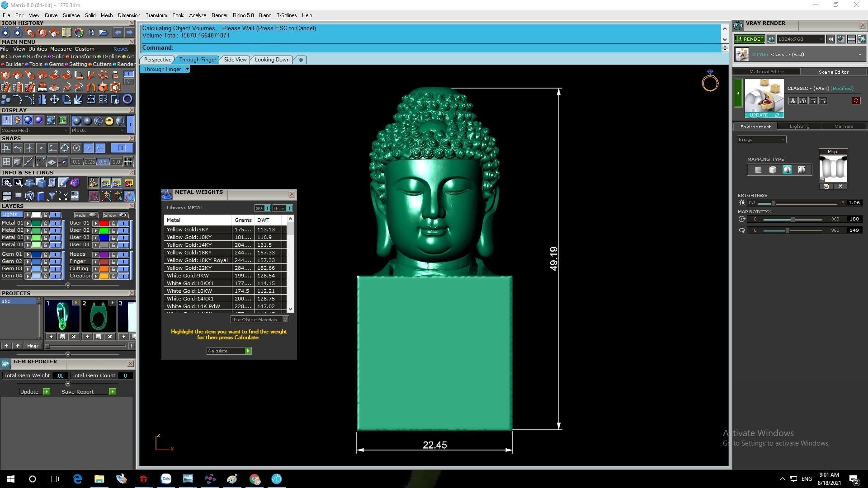Select the blue torus ring tool

pos(127,99)
